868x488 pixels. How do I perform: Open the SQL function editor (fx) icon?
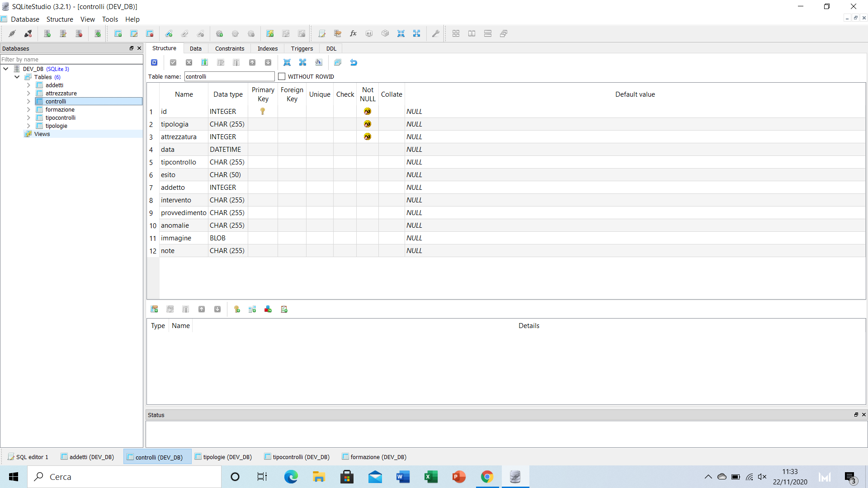point(353,33)
